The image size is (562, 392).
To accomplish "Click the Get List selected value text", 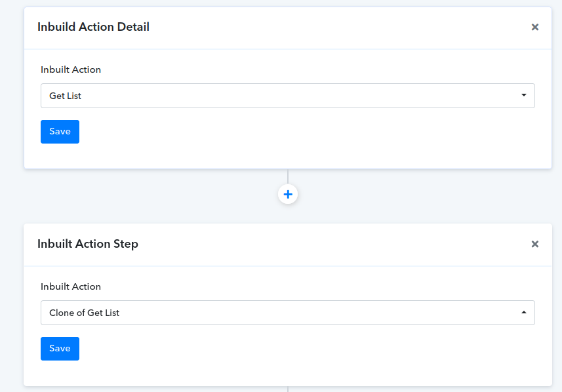I will [65, 96].
